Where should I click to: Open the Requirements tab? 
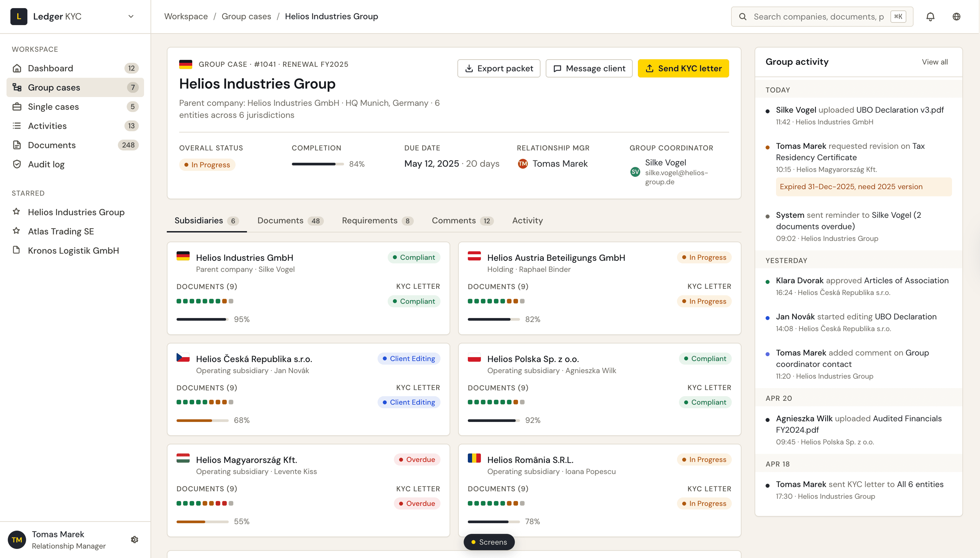[x=377, y=221]
